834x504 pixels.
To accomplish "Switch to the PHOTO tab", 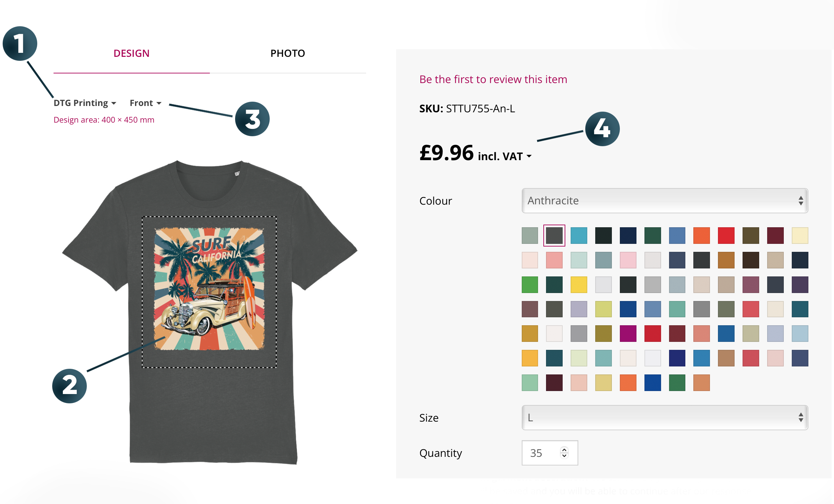I will click(x=287, y=53).
